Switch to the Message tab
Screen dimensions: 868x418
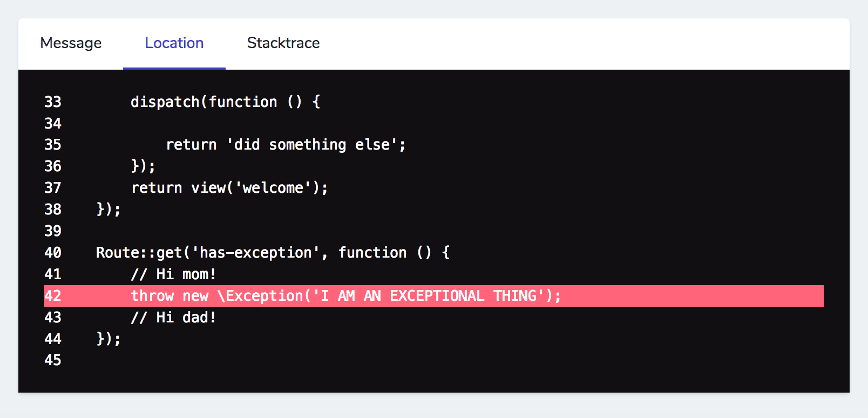(x=71, y=43)
